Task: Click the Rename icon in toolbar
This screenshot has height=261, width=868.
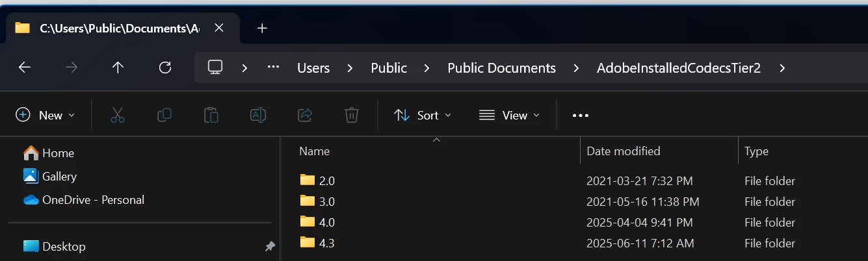Action: [x=258, y=115]
